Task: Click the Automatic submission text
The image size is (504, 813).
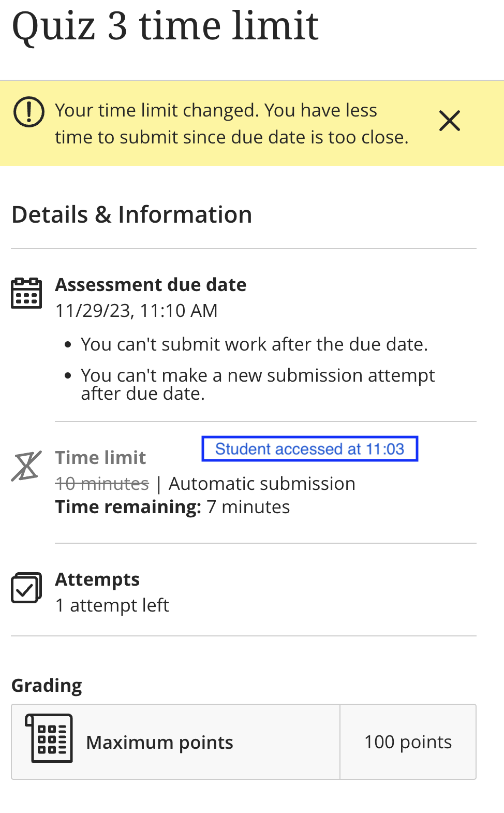Action: [x=262, y=484]
